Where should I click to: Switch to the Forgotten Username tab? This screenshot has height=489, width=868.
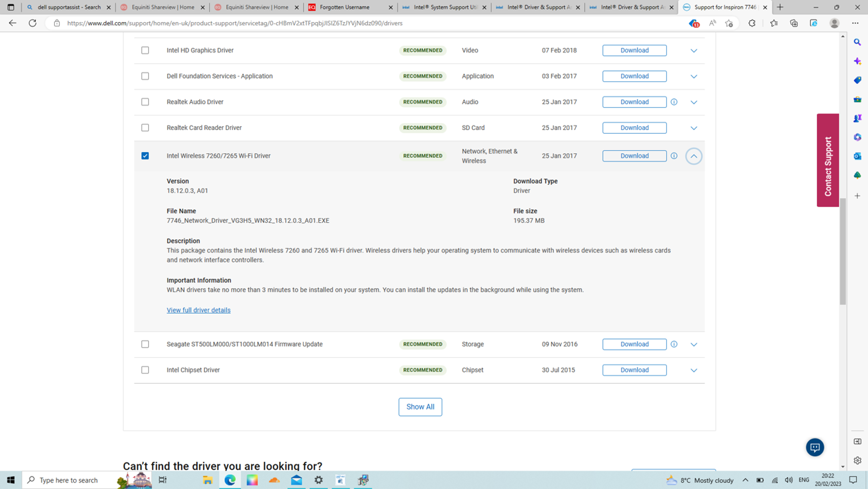[344, 7]
